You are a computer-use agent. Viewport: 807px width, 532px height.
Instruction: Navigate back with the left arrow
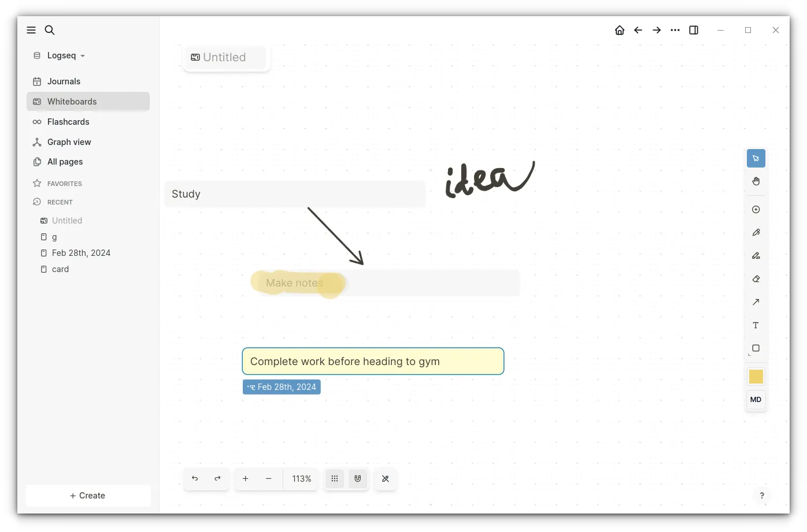[x=638, y=30]
